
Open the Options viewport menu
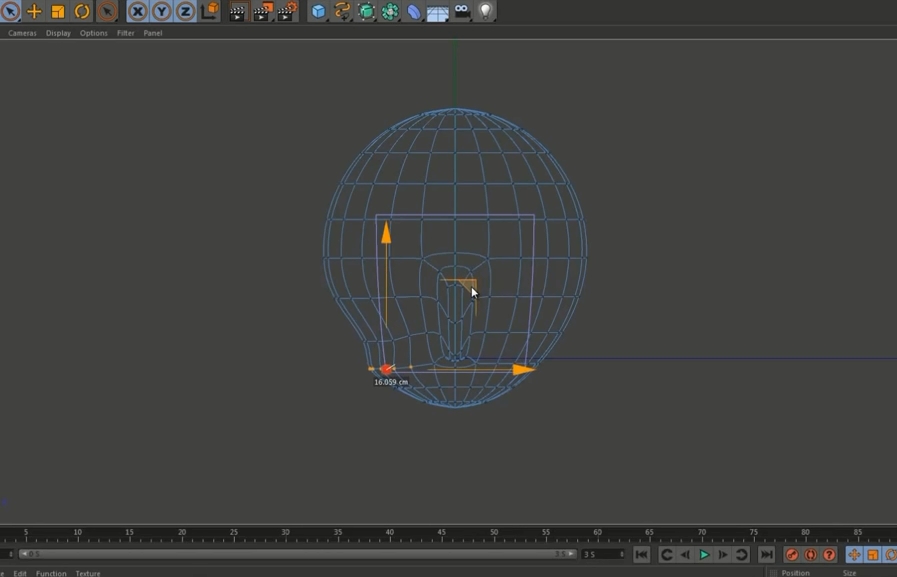click(94, 33)
